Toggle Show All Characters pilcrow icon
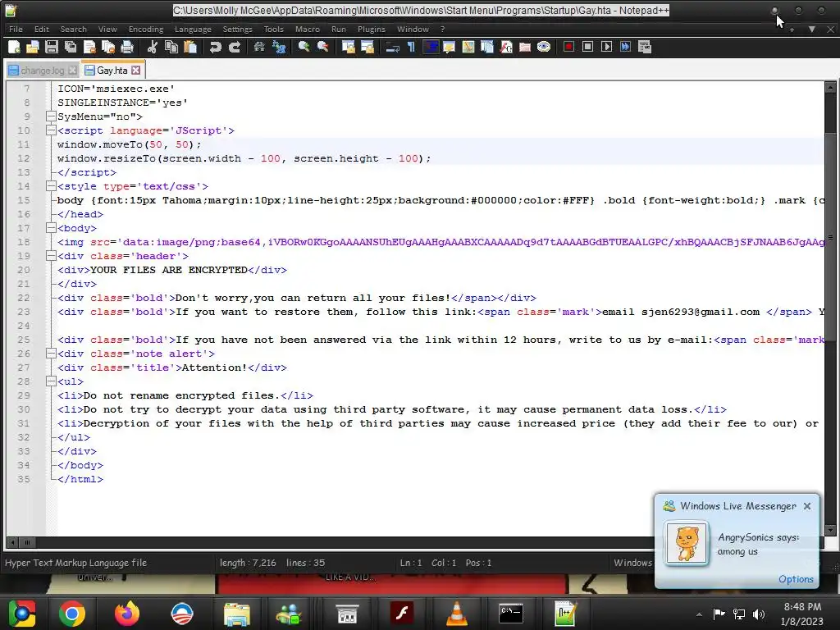The image size is (840, 630). point(412,47)
